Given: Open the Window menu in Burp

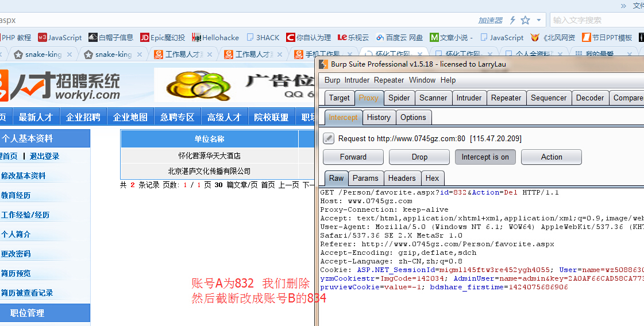Looking at the screenshot, I should 422,80.
